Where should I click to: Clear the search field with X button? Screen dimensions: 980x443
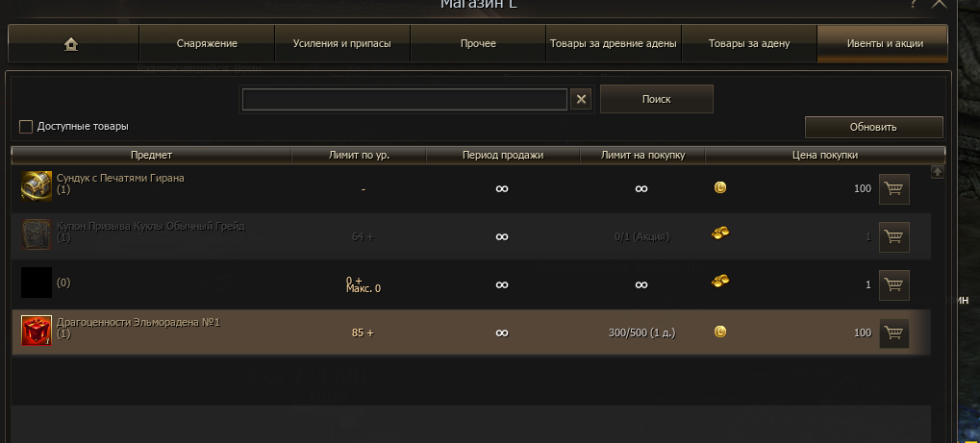581,99
